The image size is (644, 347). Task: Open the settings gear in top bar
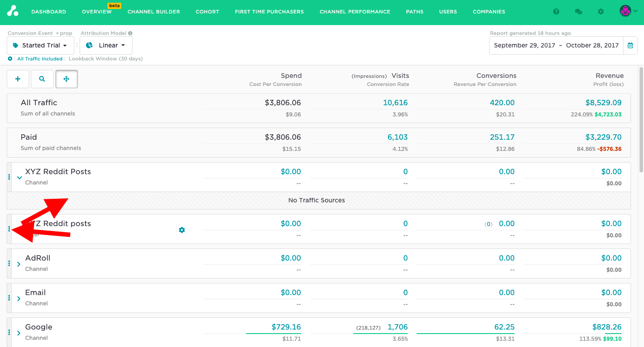pos(601,12)
